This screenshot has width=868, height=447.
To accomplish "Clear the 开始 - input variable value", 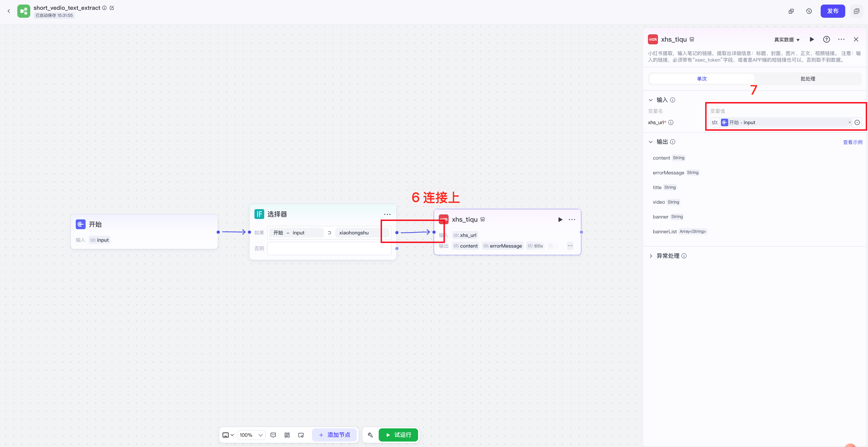I will tap(850, 123).
